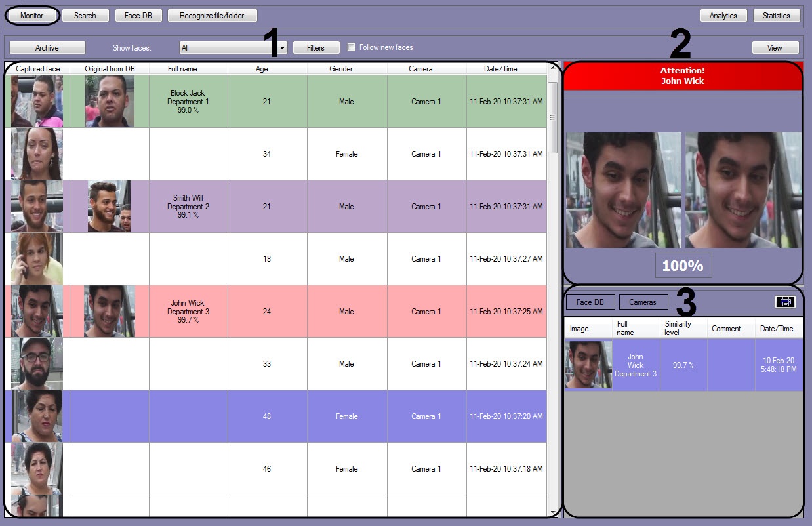Click the 100% similarity indicator

click(x=683, y=266)
